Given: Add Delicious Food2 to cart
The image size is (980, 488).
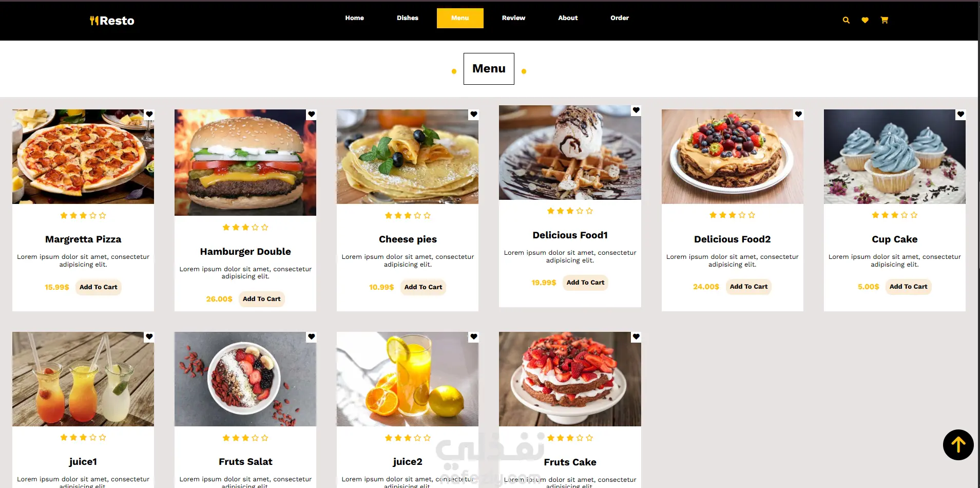Looking at the screenshot, I should click(748, 287).
